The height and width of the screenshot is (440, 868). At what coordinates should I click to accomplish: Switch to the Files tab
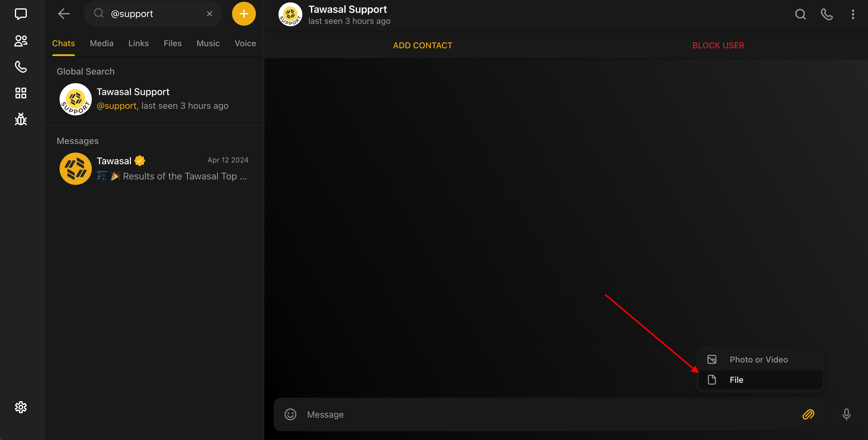coord(172,44)
